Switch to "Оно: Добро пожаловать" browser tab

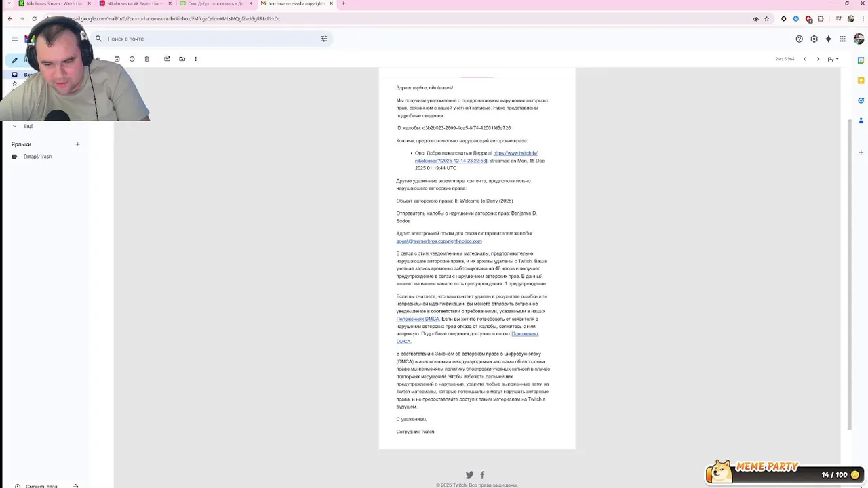pyautogui.click(x=216, y=3)
